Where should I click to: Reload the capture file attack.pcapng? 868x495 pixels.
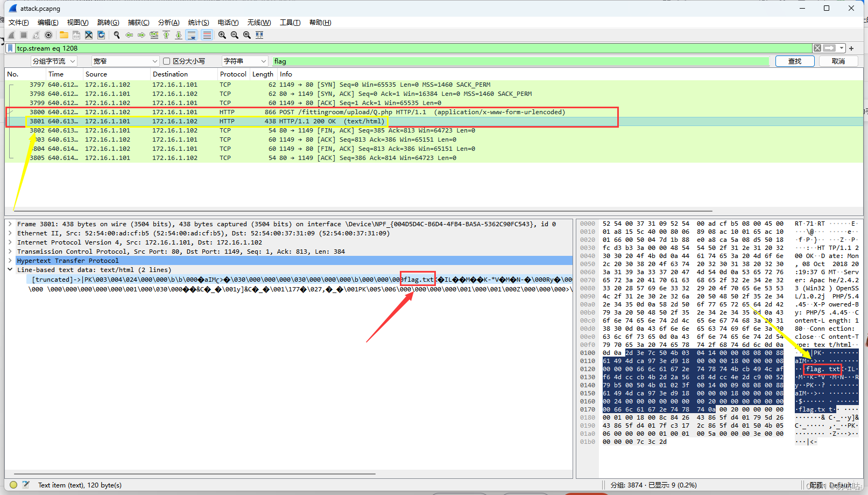coord(101,34)
